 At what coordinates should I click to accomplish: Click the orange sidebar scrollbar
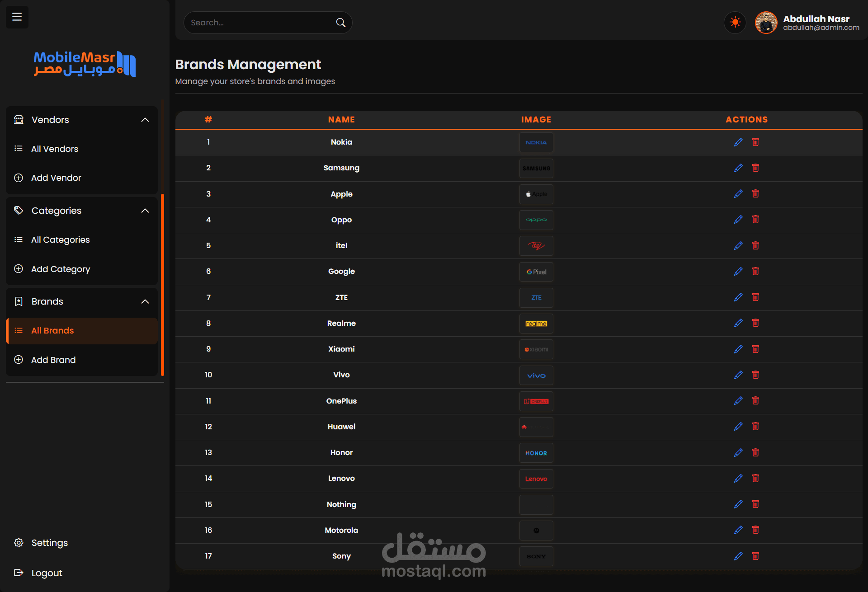click(x=162, y=285)
